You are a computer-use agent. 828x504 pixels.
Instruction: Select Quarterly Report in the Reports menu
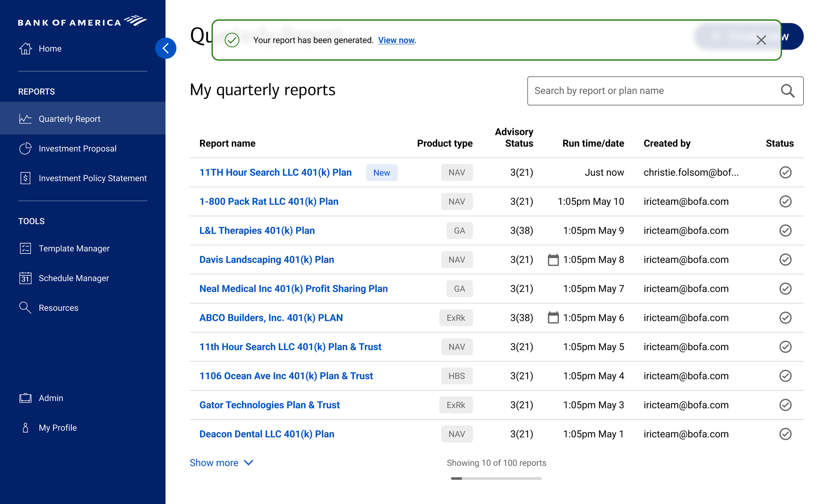[x=69, y=118]
